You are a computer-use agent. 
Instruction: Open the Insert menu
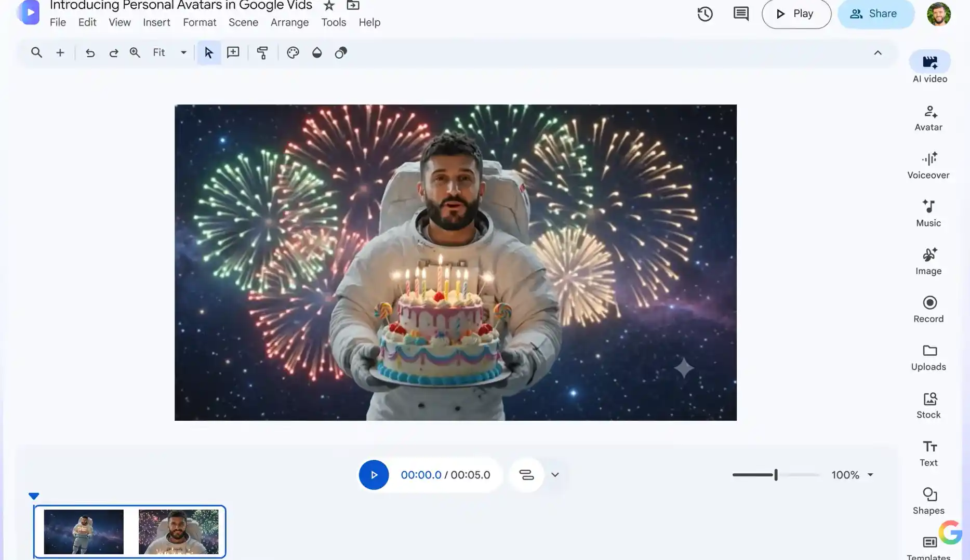click(x=156, y=22)
